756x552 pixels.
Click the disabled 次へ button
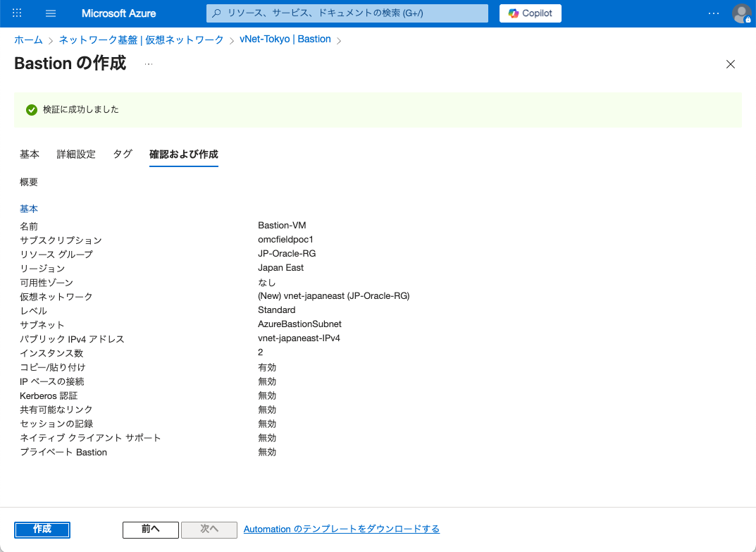[209, 529]
